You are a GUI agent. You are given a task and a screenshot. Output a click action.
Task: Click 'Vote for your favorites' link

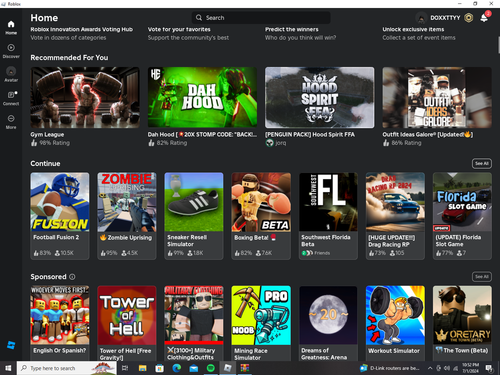[x=179, y=29]
